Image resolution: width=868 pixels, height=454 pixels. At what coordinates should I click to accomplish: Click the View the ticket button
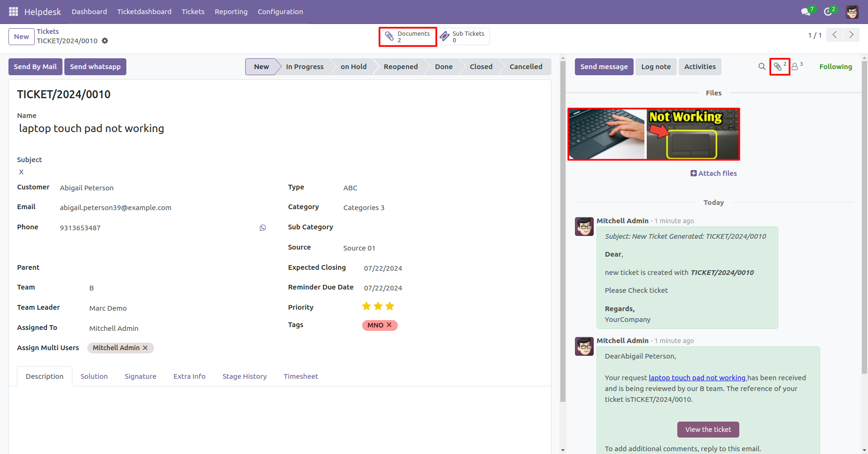pyautogui.click(x=708, y=429)
